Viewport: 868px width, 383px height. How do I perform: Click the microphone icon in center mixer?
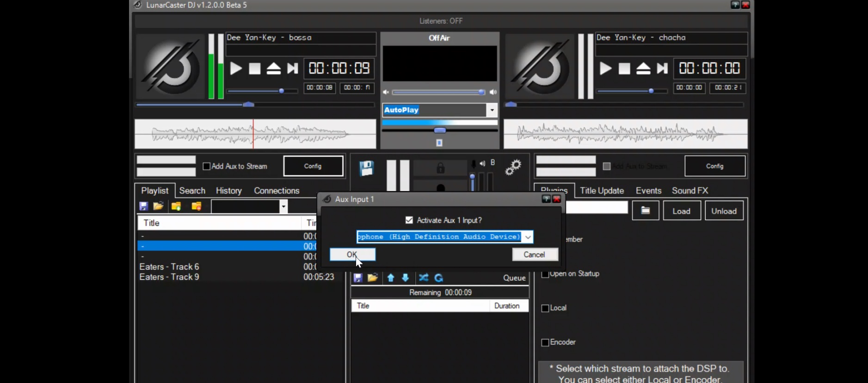click(x=473, y=164)
